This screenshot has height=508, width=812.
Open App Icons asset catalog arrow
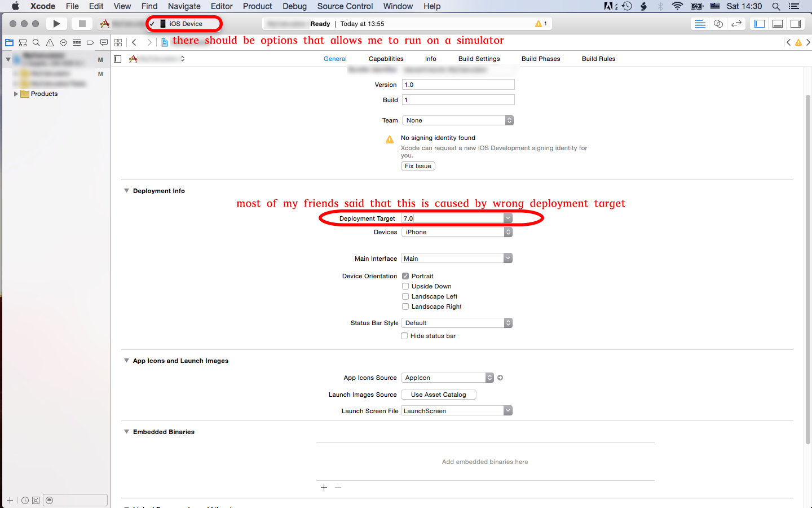500,378
